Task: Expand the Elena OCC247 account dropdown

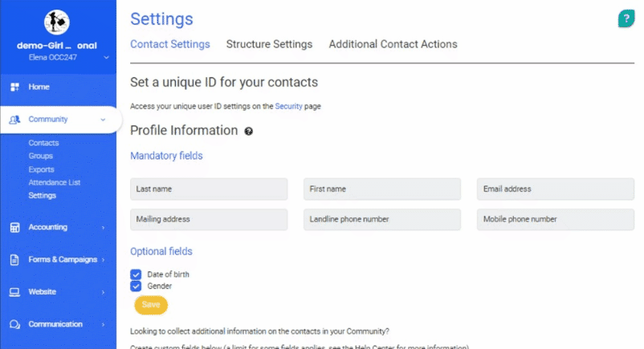Action: pyautogui.click(x=106, y=58)
